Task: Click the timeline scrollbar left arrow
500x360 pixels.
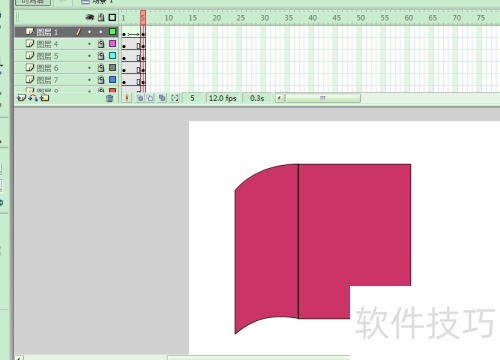Action: pos(280,98)
